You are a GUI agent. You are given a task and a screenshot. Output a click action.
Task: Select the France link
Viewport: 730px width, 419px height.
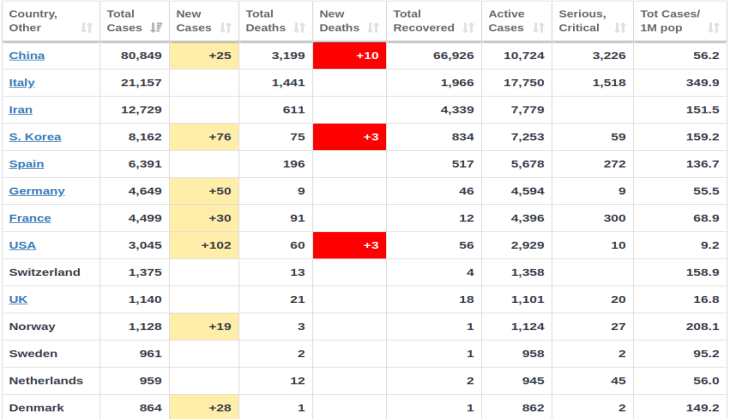click(x=30, y=218)
